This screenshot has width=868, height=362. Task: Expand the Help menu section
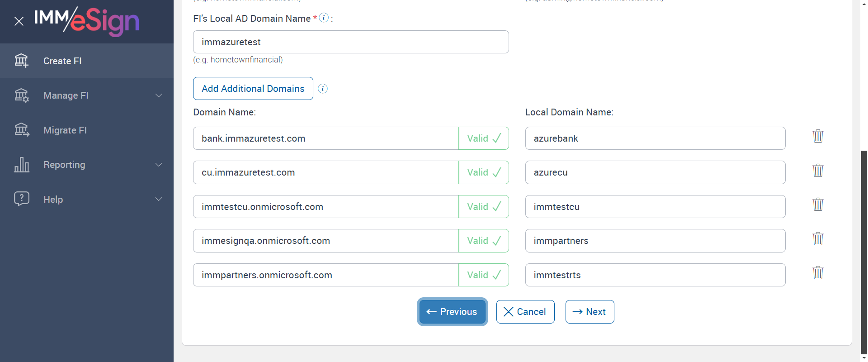tap(159, 199)
